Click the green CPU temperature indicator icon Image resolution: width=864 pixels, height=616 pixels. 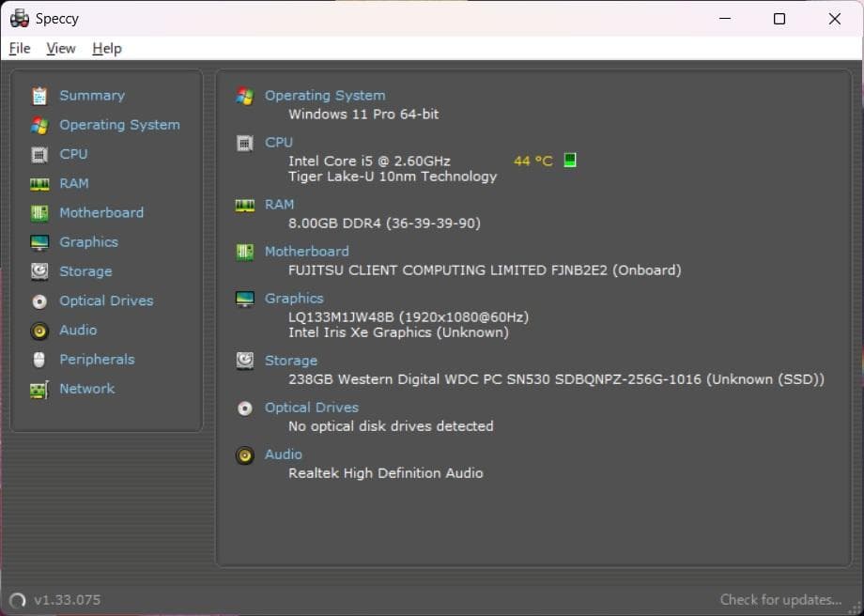point(570,161)
